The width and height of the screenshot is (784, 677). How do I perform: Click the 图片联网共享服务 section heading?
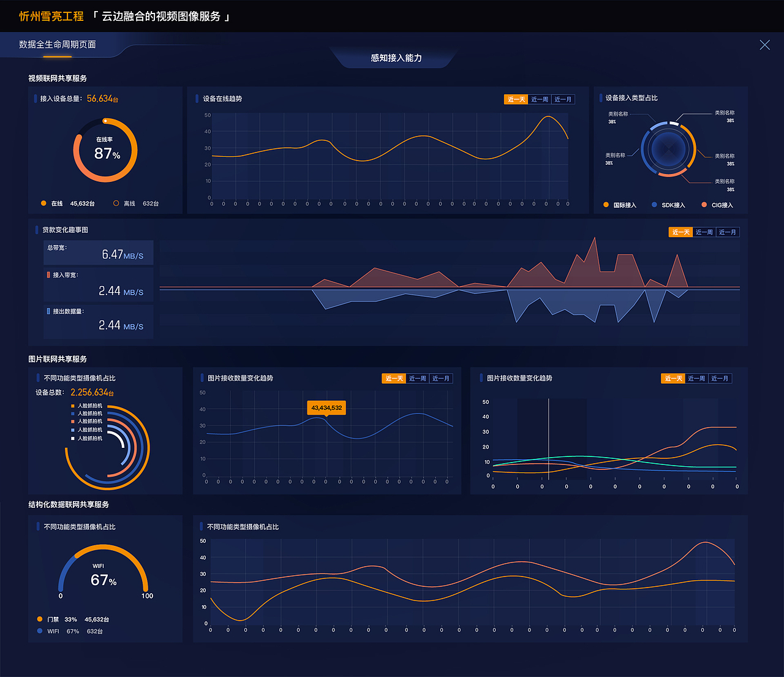coord(58,359)
